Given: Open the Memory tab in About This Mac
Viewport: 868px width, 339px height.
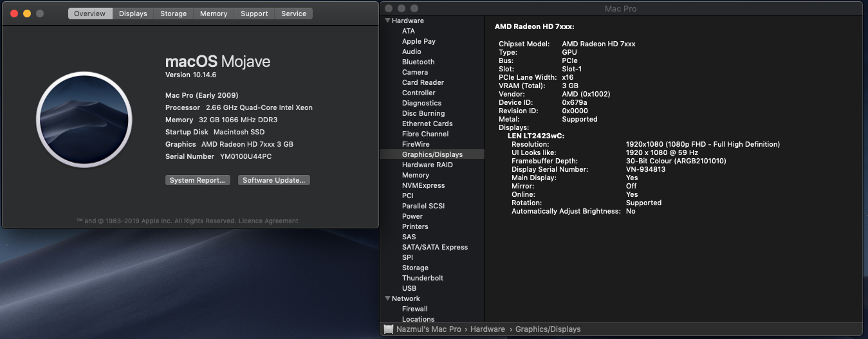Looking at the screenshot, I should pyautogui.click(x=214, y=14).
